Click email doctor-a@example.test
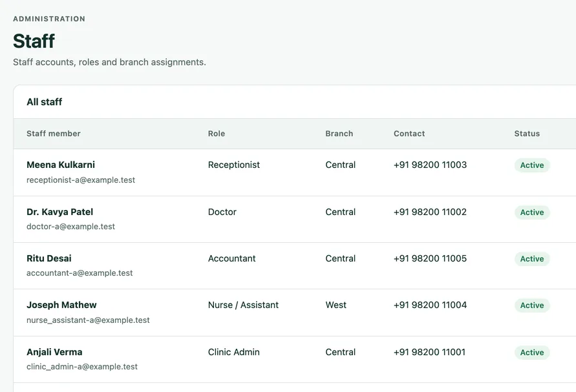Screen dimensions: 576x392 point(70,227)
